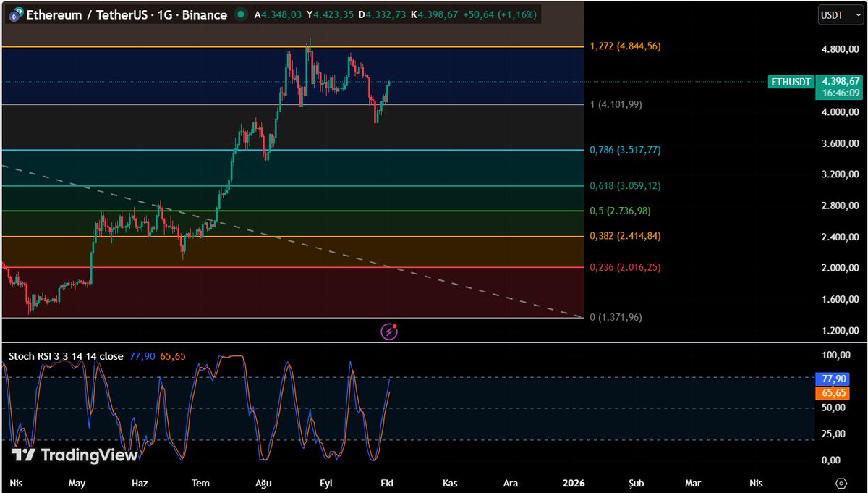Click 50,00 on the Stoch RSI scale
868x493 pixels.
[834, 408]
